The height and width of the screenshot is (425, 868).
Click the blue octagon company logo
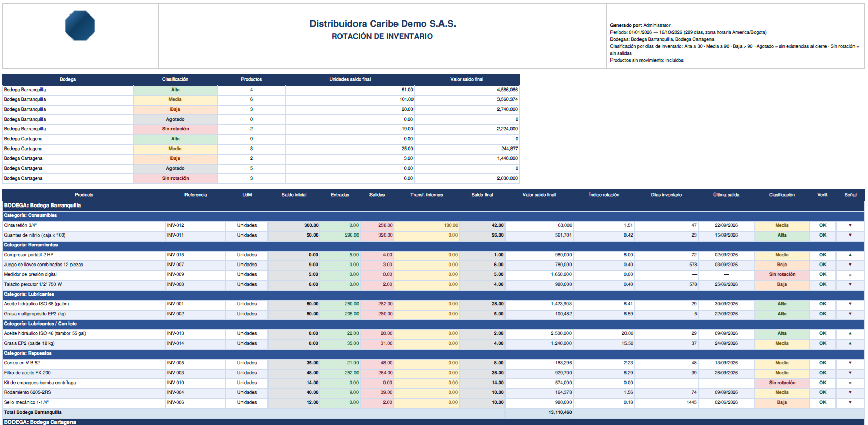coord(80,26)
